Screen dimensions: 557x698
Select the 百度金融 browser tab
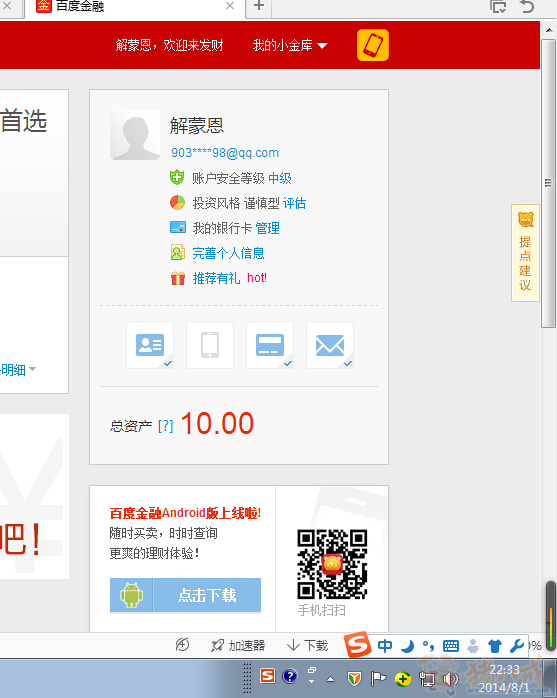pos(135,7)
